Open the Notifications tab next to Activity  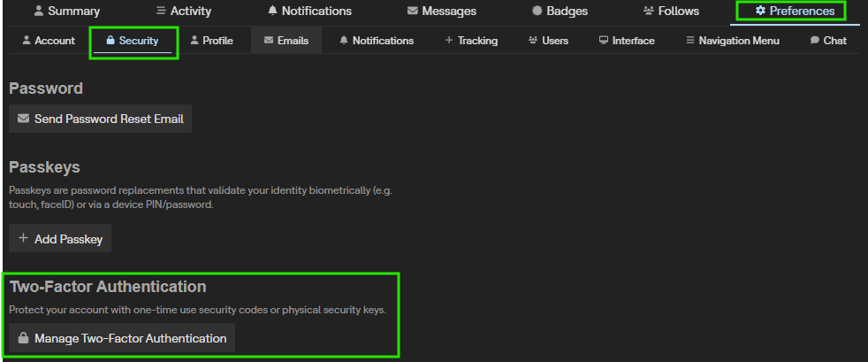pos(309,12)
